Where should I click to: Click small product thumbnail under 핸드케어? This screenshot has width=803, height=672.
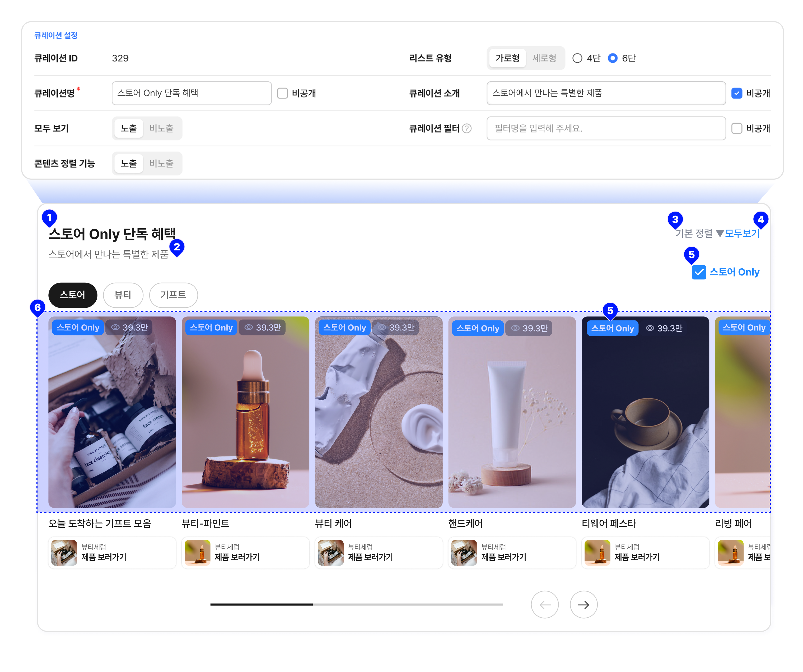[464, 553]
